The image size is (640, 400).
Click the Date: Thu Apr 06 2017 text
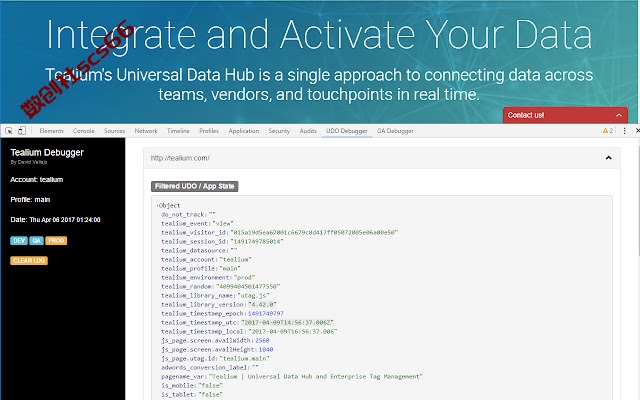pyautogui.click(x=56, y=220)
